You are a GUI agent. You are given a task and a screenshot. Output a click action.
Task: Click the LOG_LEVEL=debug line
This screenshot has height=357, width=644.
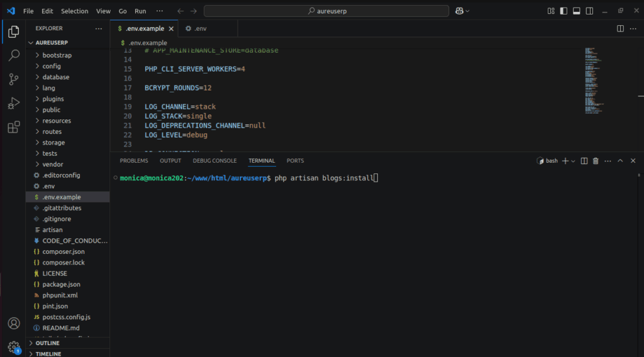tap(176, 135)
